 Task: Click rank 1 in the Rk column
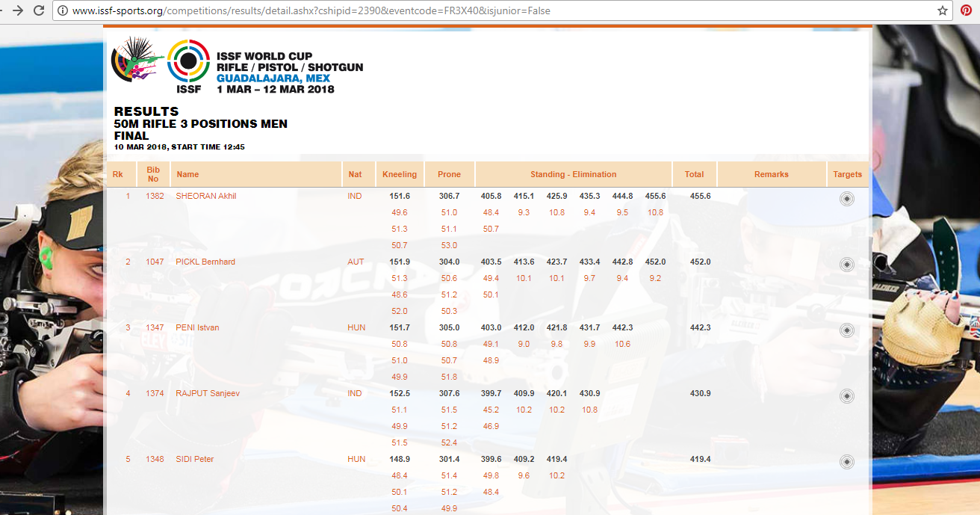tap(128, 196)
